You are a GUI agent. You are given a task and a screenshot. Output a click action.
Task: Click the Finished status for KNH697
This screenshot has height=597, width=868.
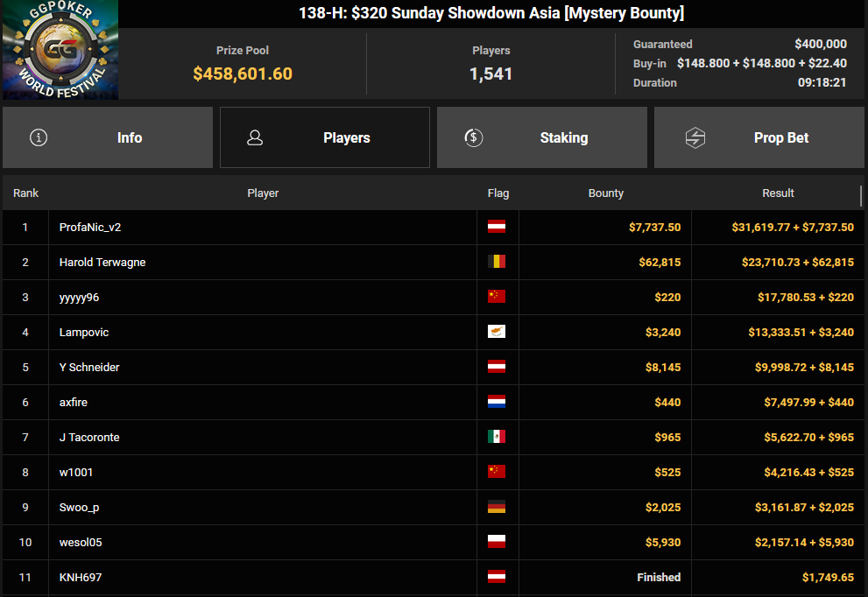point(659,577)
